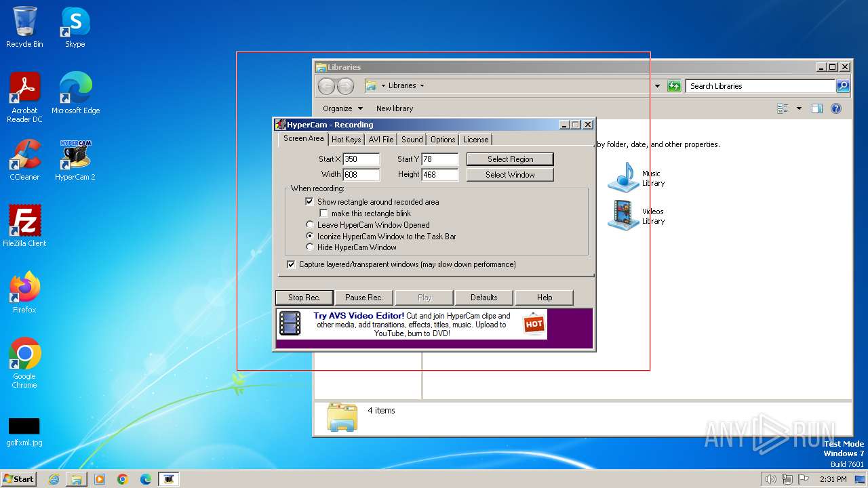Click Pause Rec. button
Image resolution: width=868 pixels, height=488 pixels.
pos(364,298)
